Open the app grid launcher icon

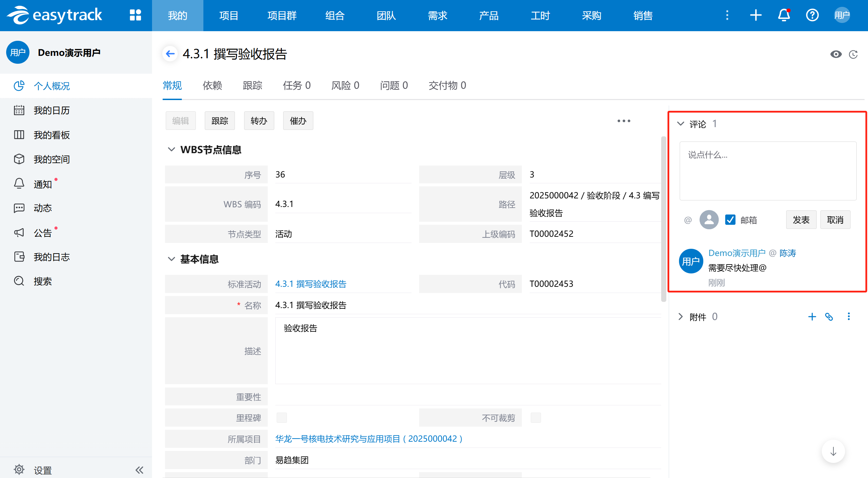pos(135,15)
